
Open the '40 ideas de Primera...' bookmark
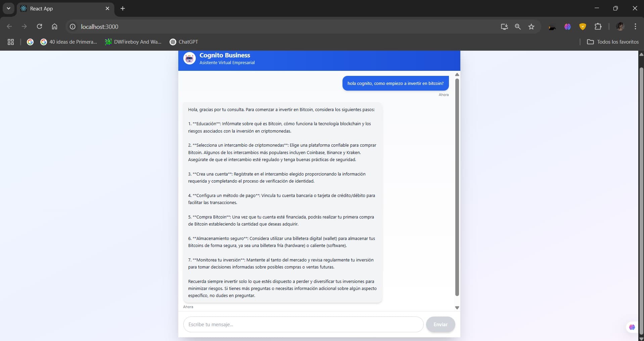pyautogui.click(x=68, y=42)
